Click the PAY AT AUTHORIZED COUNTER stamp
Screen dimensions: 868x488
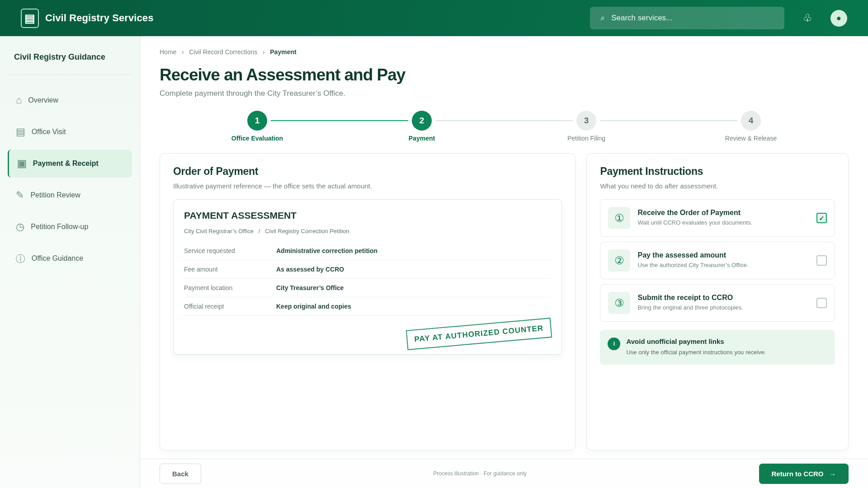coord(479,334)
